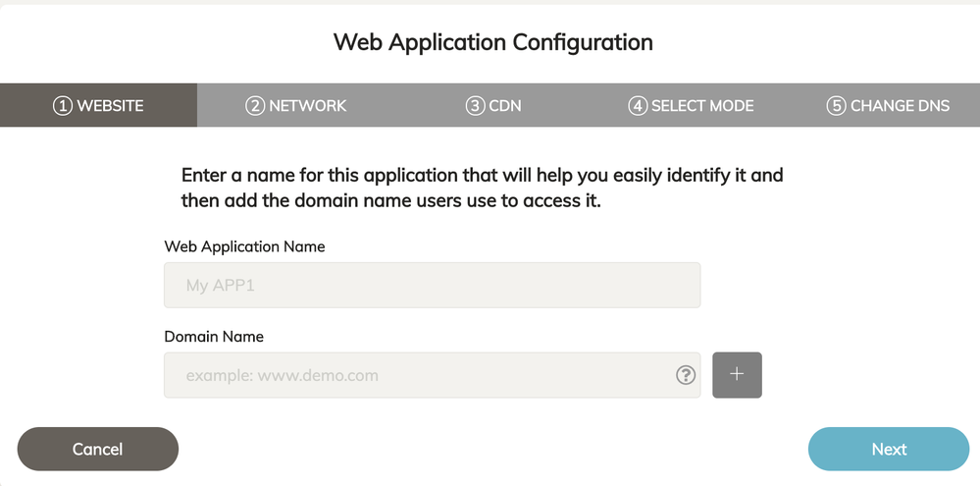The width and height of the screenshot is (980, 486).
Task: Click the "Domain Name" field label
Action: pos(214,336)
